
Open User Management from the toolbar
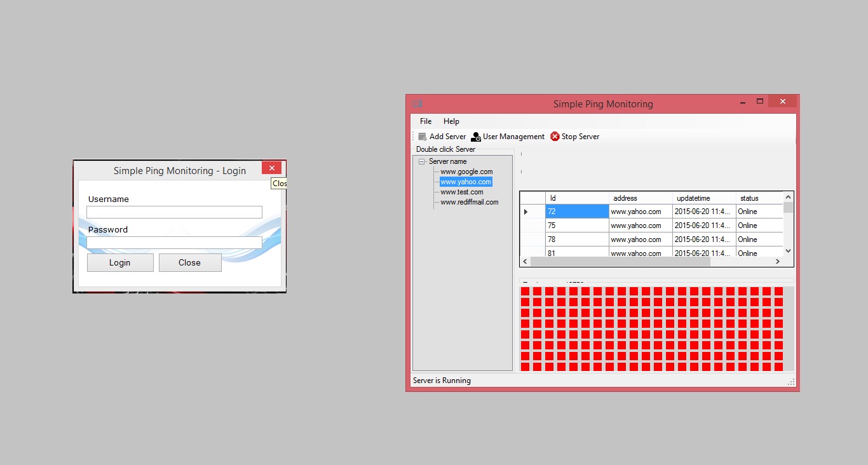tap(508, 137)
